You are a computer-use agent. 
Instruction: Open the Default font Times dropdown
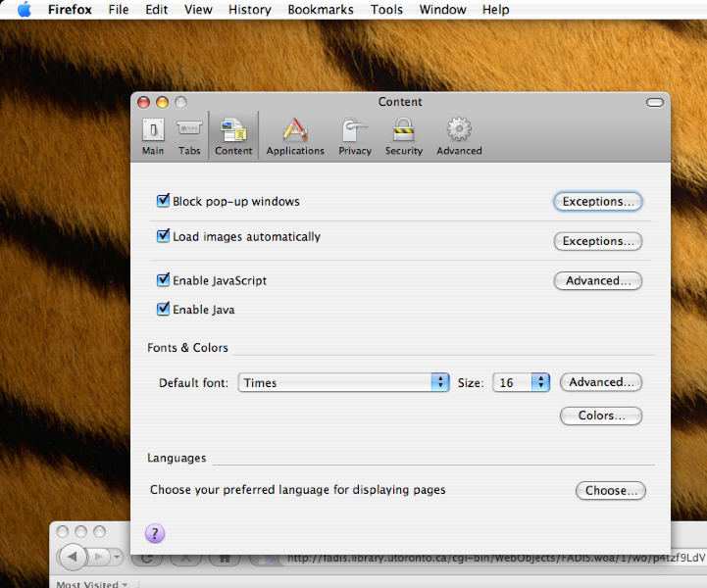(343, 382)
